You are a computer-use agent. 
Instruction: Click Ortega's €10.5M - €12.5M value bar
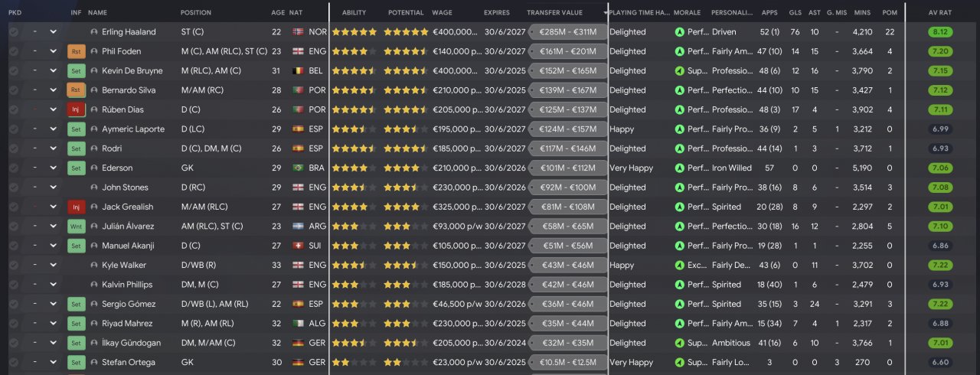[x=567, y=363]
